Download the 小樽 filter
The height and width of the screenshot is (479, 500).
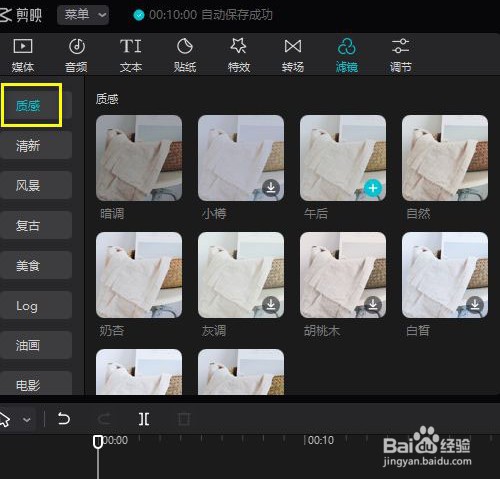(271, 188)
